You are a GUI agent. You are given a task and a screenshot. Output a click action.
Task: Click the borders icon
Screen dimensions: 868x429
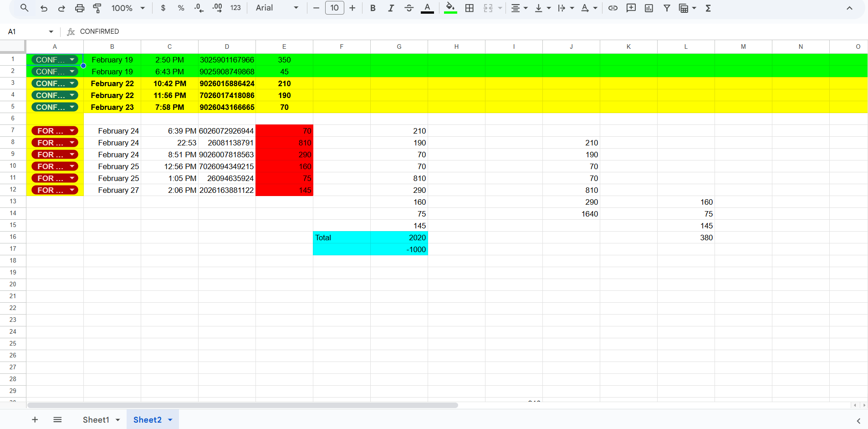coord(470,8)
